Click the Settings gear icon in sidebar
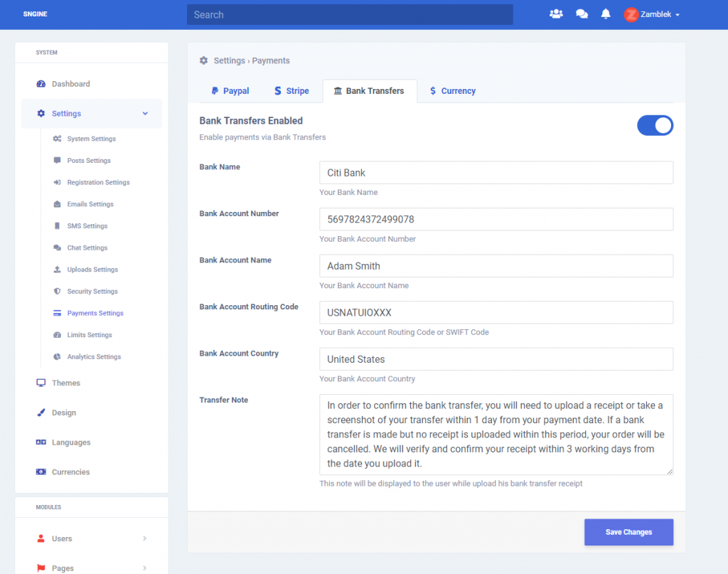Screen dimensions: 728x574 pos(41,113)
